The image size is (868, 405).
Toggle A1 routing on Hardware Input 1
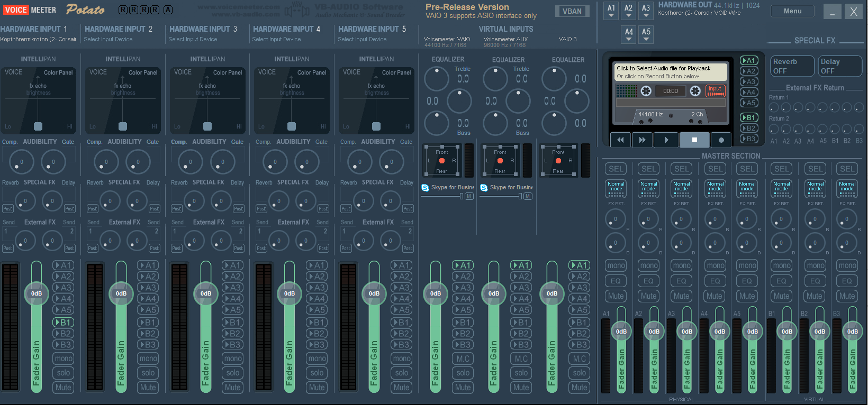tap(64, 265)
